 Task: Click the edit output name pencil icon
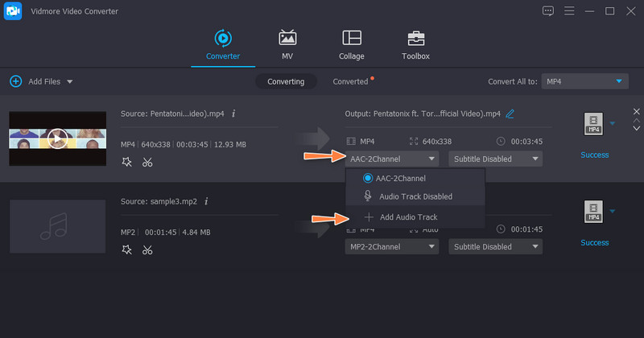point(510,113)
